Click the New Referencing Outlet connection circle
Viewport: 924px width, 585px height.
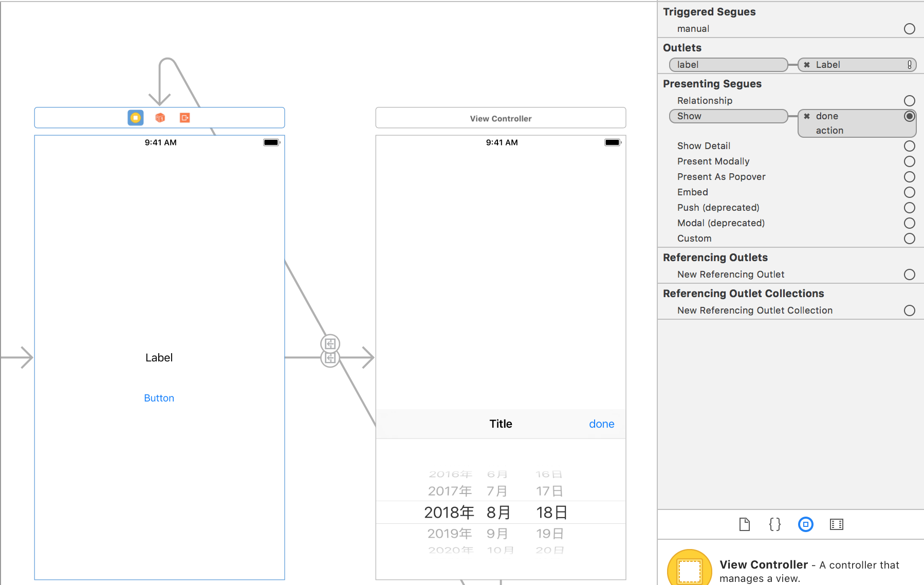(x=910, y=275)
